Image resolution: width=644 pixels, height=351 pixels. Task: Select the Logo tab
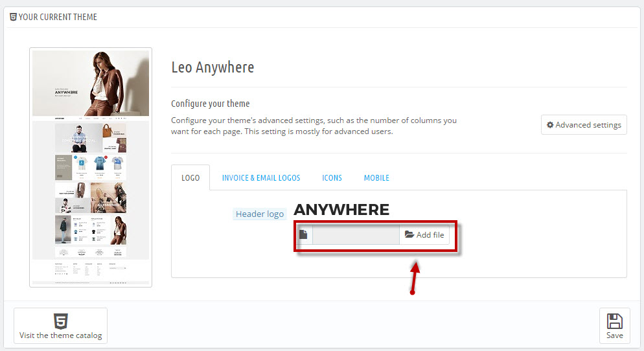190,177
